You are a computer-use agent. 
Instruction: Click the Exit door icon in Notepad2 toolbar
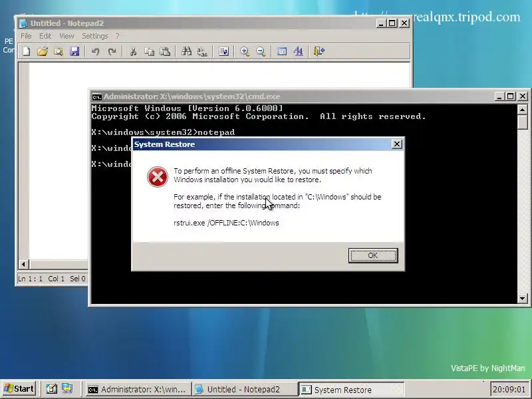319,51
